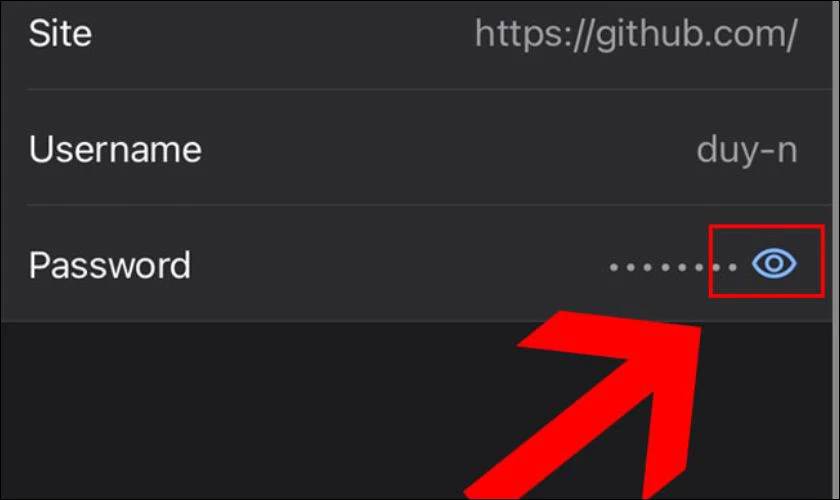Tap the first dot of the hidden password

click(614, 267)
